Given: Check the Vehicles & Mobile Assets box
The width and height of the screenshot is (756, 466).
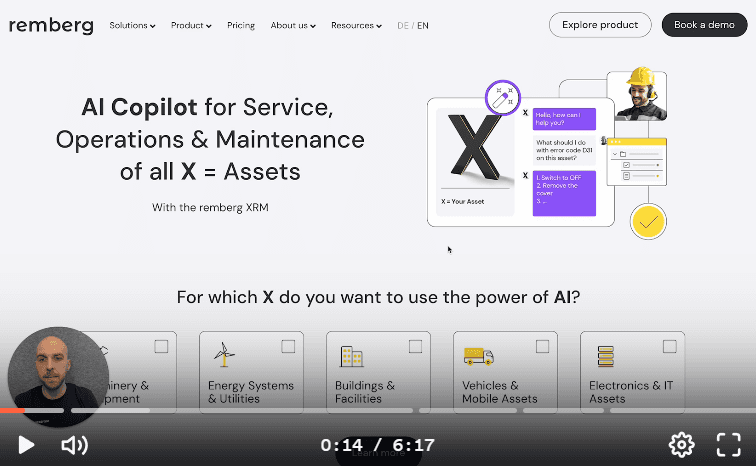Looking at the screenshot, I should coord(542,346).
